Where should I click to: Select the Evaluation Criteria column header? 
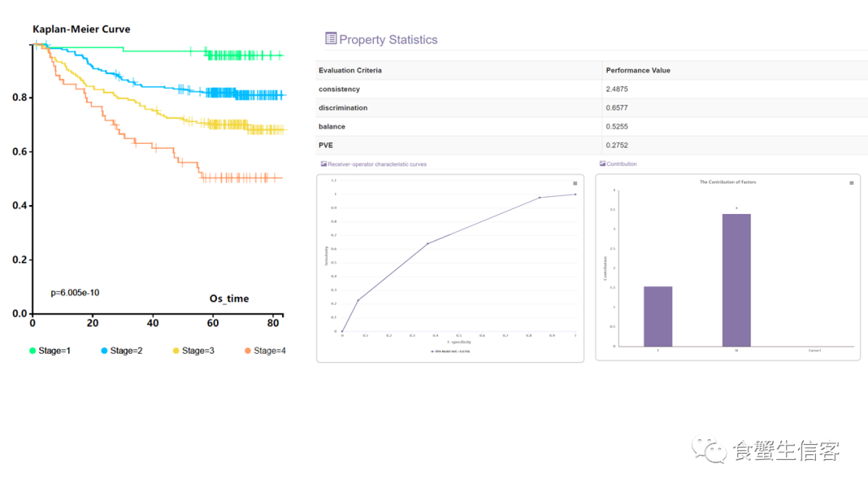click(350, 71)
